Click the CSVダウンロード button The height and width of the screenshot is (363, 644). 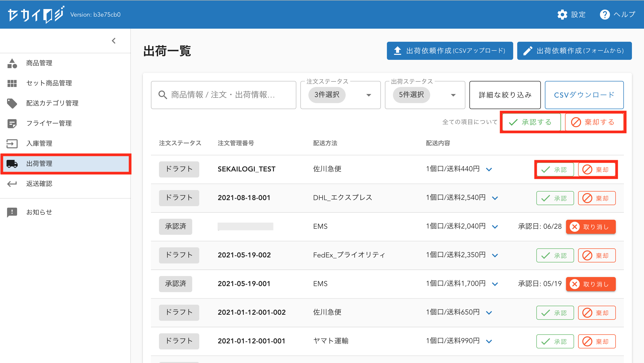point(584,95)
